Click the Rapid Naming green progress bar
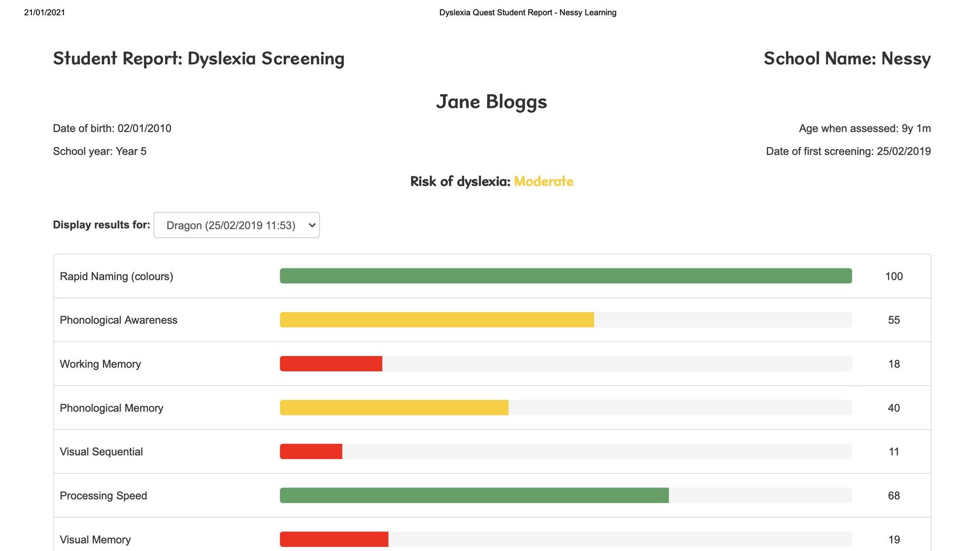The width and height of the screenshot is (980, 551). [x=565, y=275]
